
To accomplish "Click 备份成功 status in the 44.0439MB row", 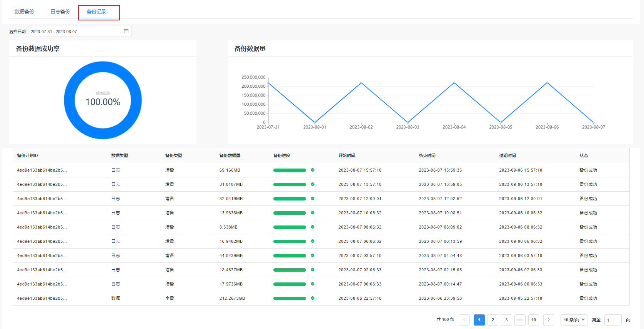I will [x=588, y=256].
